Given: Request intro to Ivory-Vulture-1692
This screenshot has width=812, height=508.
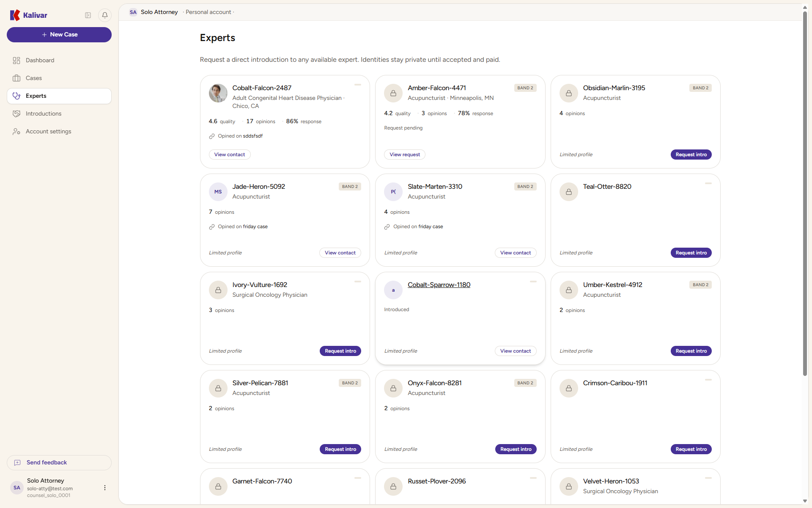Looking at the screenshot, I should click(340, 351).
